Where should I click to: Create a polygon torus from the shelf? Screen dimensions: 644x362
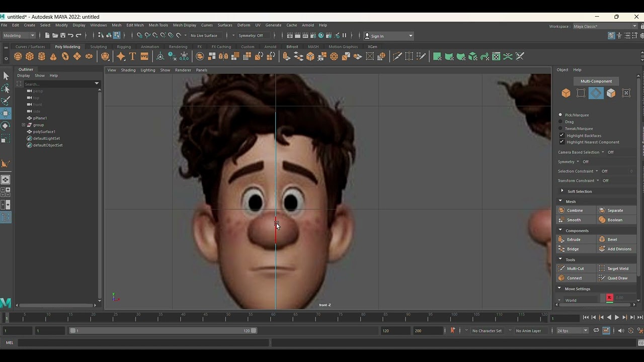65,56
